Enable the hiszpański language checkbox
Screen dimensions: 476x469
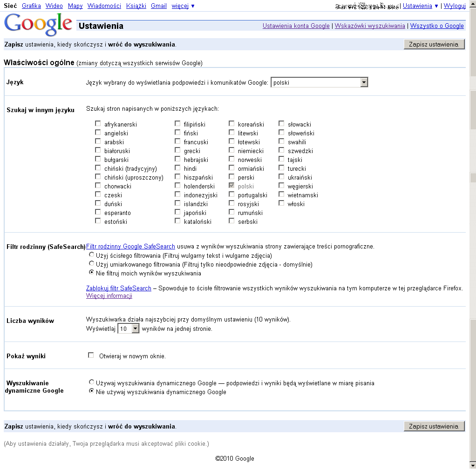[x=177, y=177]
